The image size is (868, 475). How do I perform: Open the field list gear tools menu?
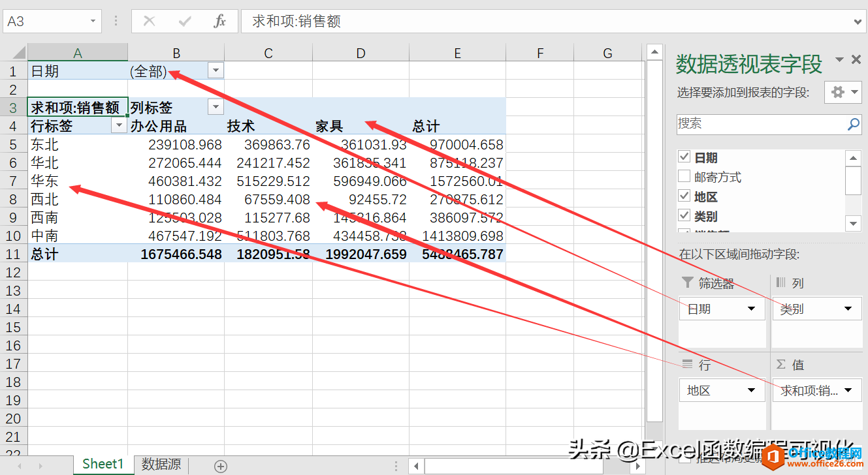point(844,93)
